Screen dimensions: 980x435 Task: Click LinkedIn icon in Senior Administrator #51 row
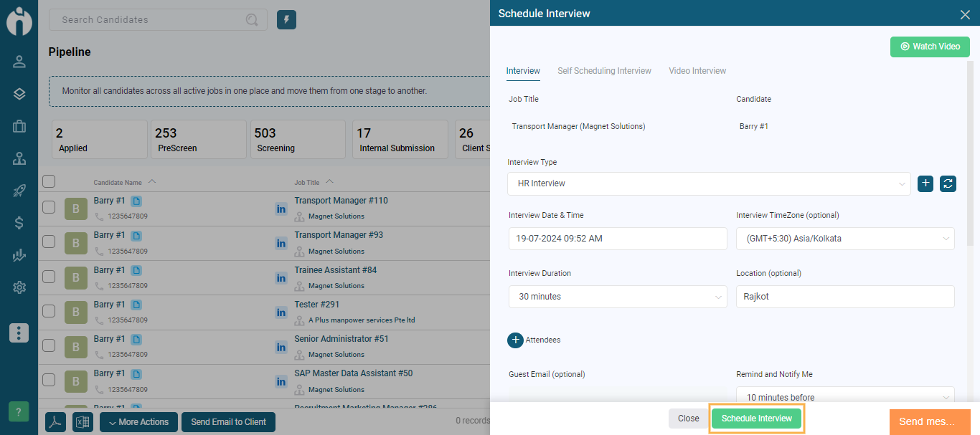pyautogui.click(x=281, y=347)
